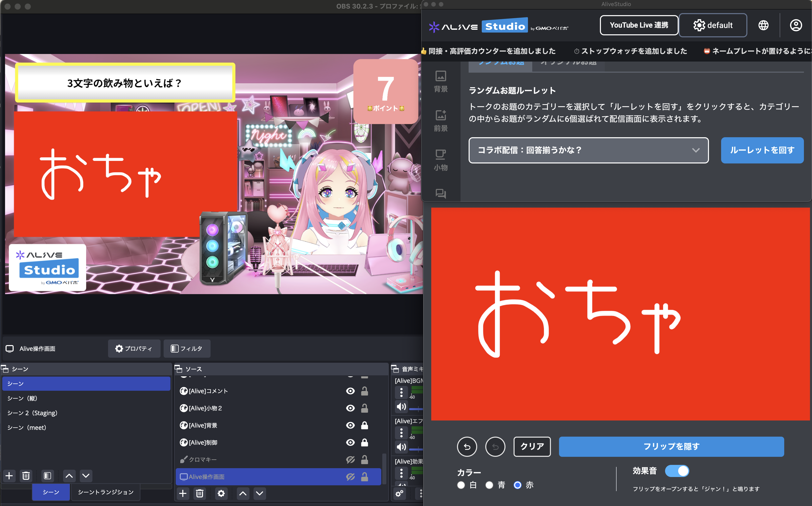This screenshot has width=812, height=506.
Task: Open the コラボ配信：回答揃うかな？ category dropdown
Action: coord(589,150)
